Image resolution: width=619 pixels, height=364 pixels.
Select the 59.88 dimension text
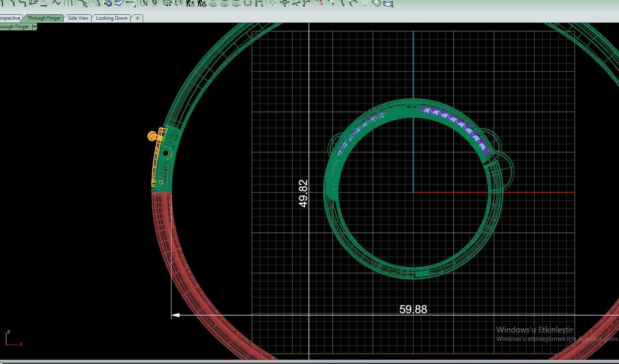[x=413, y=309]
